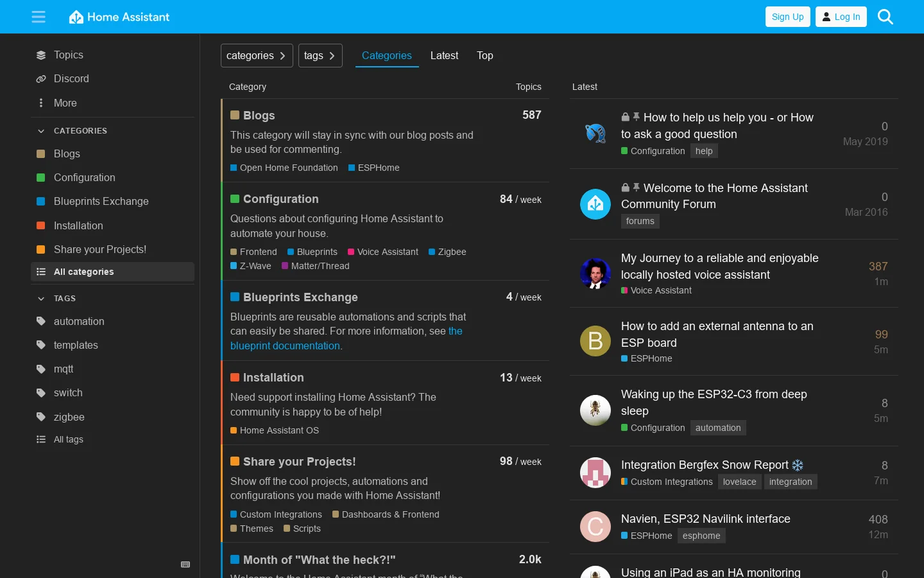Click the More vertical dots icon
The image size is (924, 578).
(x=41, y=103)
